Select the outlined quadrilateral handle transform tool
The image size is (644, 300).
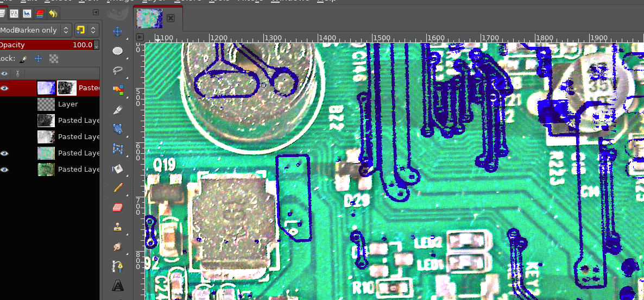tap(118, 149)
